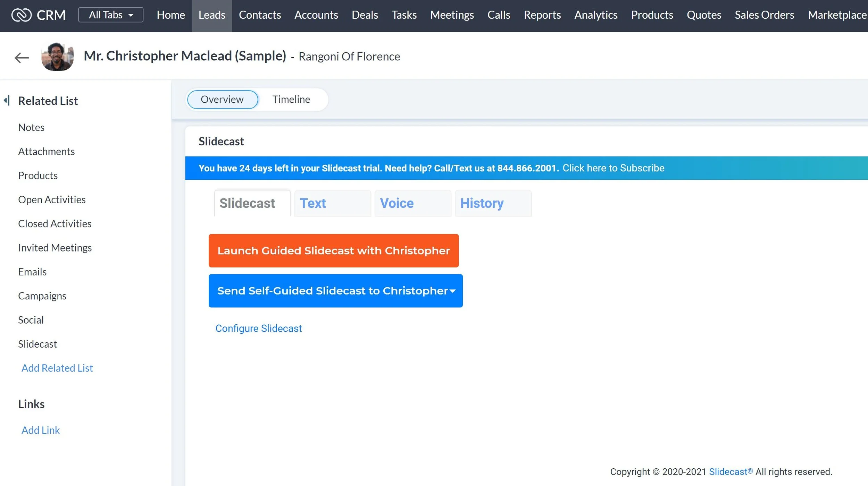Click the Related List heading

pyautogui.click(x=48, y=101)
